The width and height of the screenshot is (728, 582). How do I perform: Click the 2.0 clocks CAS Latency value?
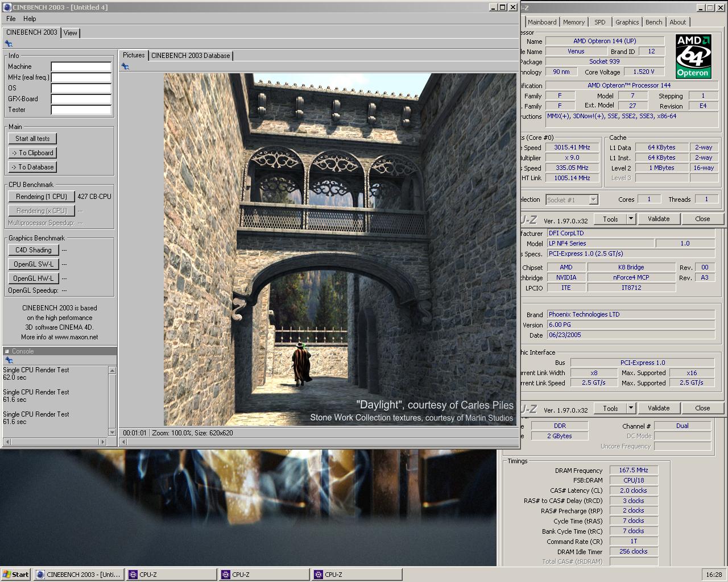pyautogui.click(x=634, y=490)
